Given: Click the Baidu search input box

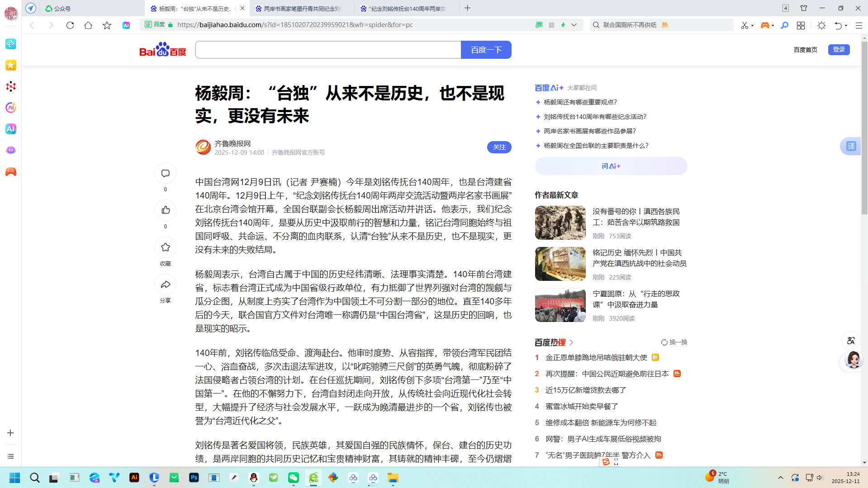Looking at the screenshot, I should click(x=328, y=50).
